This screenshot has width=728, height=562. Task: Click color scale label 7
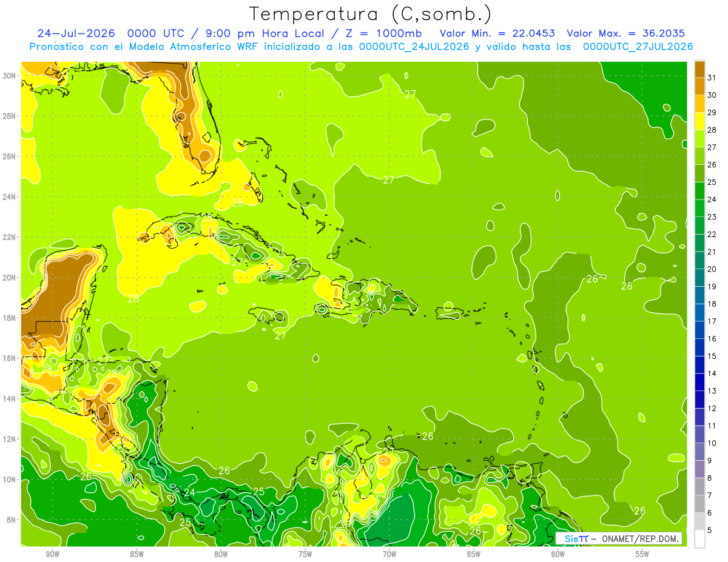point(709,495)
